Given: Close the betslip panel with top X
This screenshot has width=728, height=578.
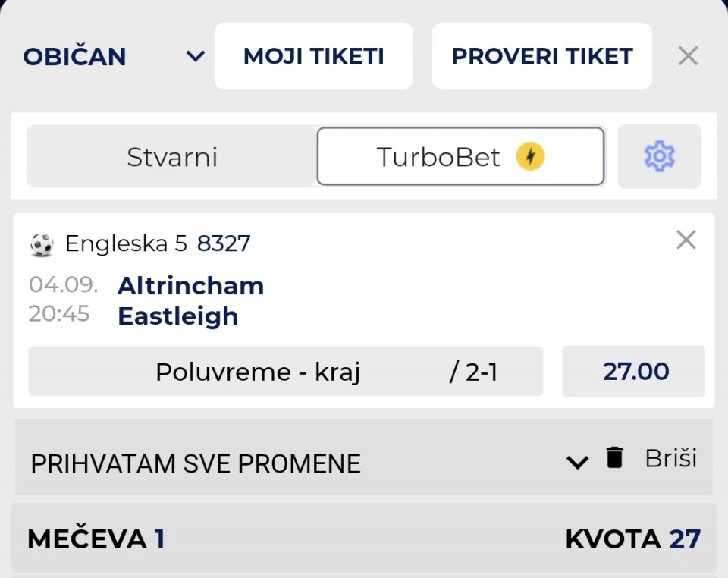Looking at the screenshot, I should pos(688,56).
